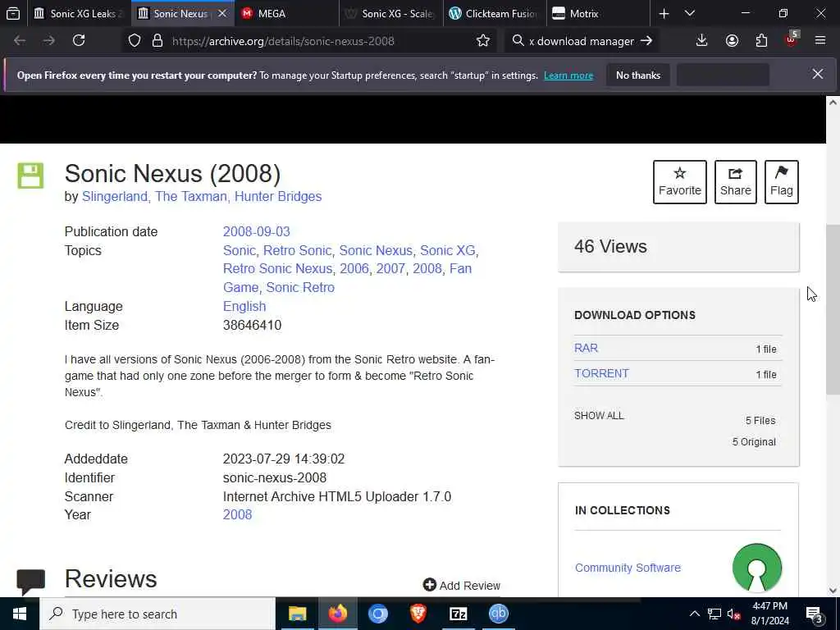Switch to the Sonic XG - Scale tab
Viewport: 840px width, 630px height.
pos(391,13)
